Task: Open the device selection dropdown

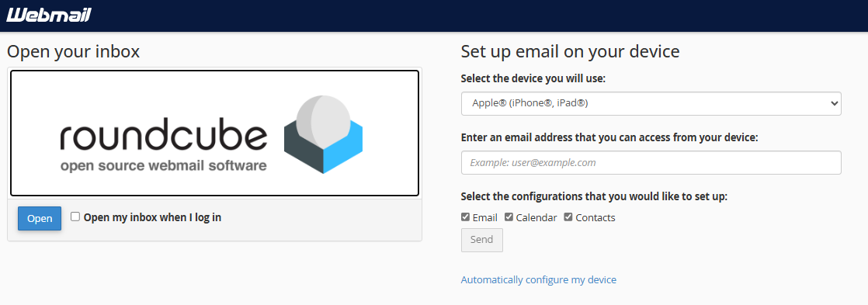Action: pyautogui.click(x=651, y=103)
